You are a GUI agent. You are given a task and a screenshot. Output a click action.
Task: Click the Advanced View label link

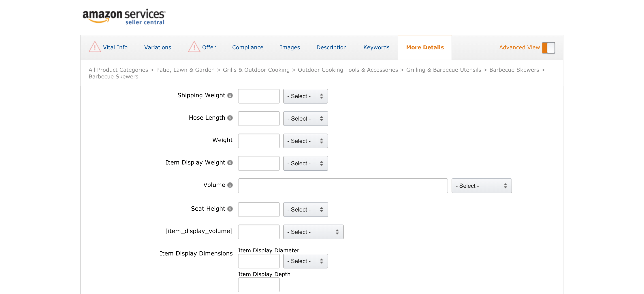pos(519,47)
